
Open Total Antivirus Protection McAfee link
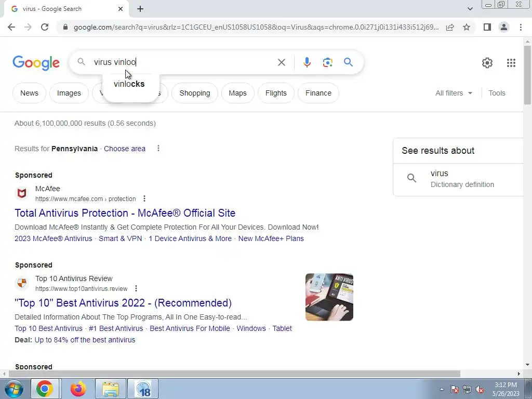pos(125,212)
